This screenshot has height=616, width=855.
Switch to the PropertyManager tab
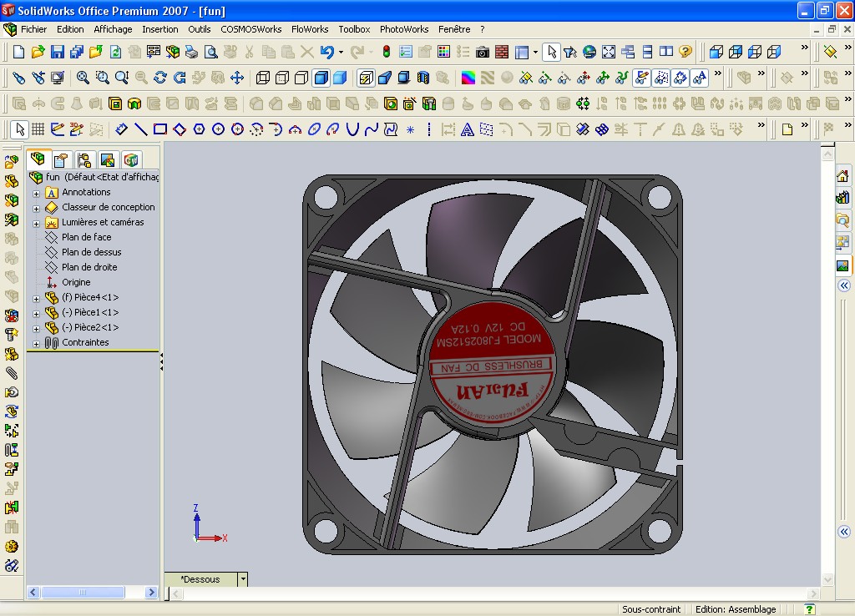pyautogui.click(x=61, y=160)
